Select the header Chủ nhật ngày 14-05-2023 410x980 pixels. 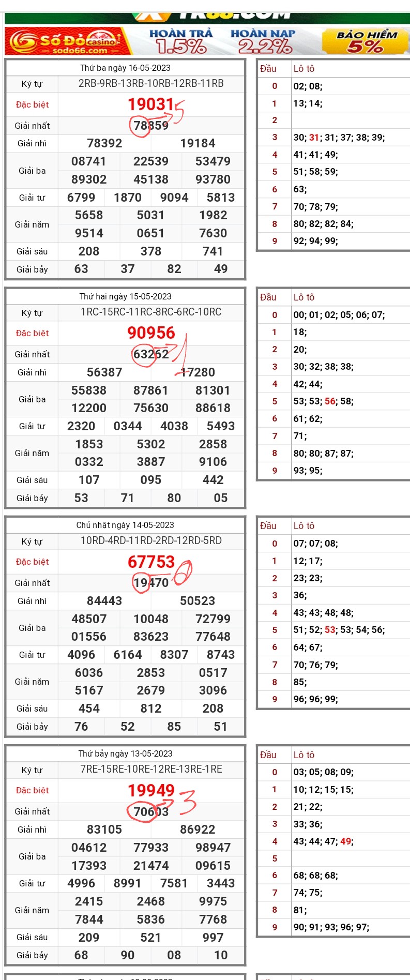[x=125, y=525]
